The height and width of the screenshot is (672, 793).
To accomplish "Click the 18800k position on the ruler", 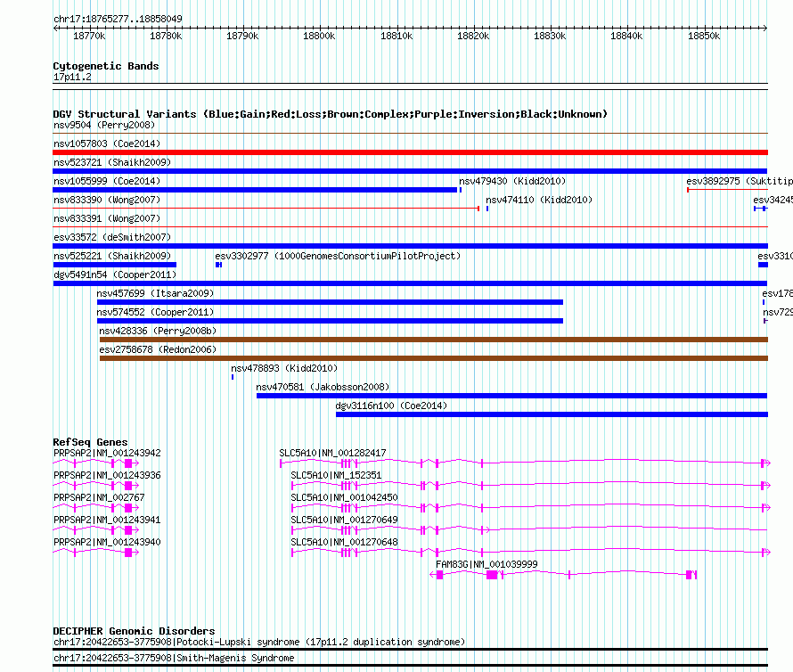I will pos(319,36).
